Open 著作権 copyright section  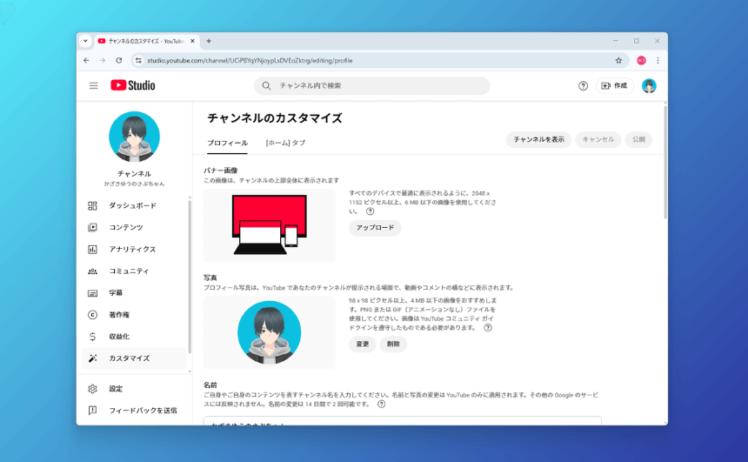point(119,315)
